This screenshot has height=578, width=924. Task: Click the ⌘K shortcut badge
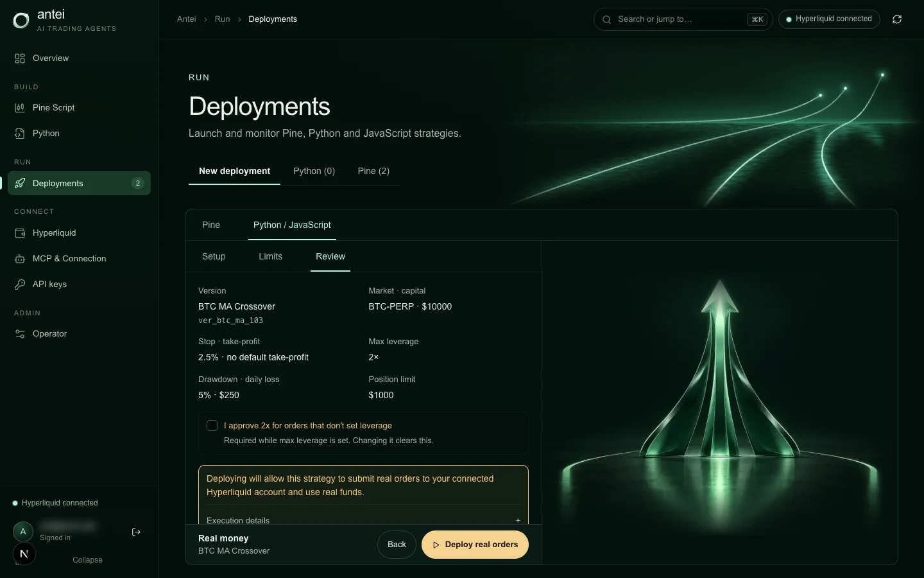(x=757, y=19)
